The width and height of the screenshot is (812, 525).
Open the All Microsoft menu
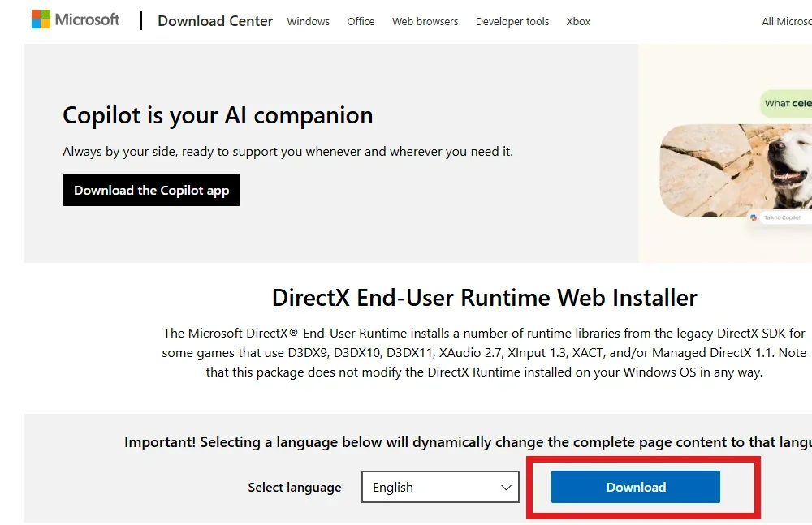786,21
